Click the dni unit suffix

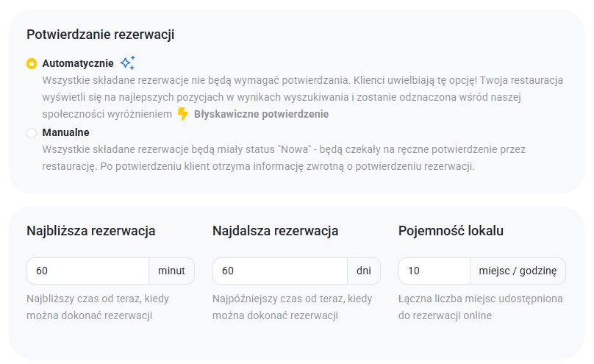(x=364, y=271)
